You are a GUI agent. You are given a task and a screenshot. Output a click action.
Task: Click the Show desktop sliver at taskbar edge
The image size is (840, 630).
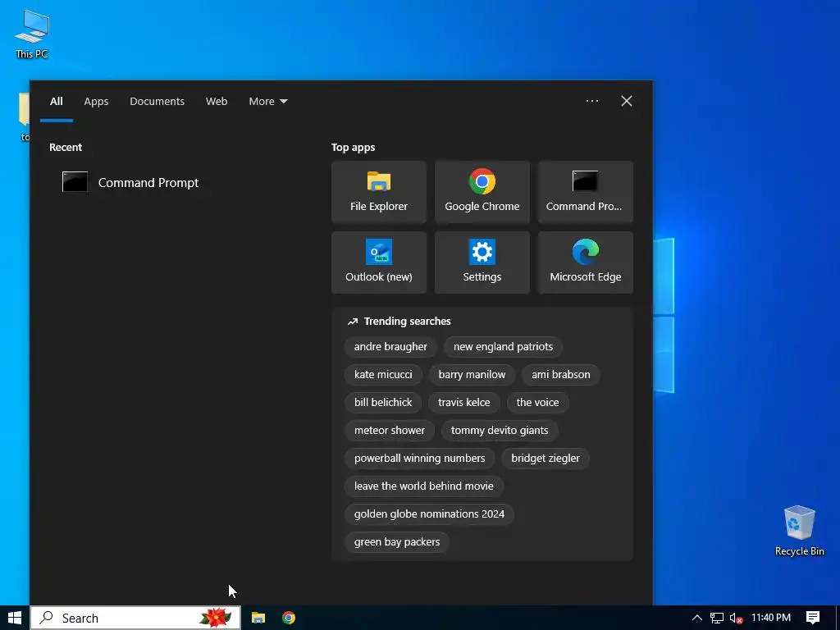(838, 618)
